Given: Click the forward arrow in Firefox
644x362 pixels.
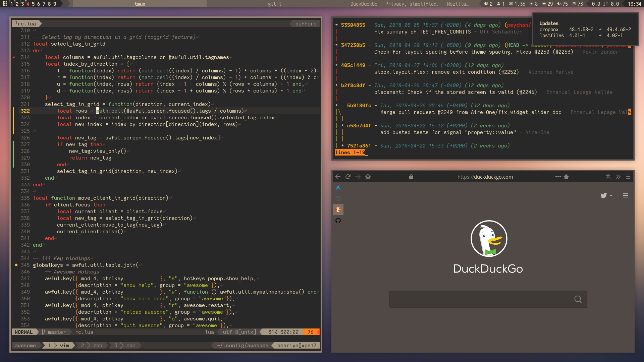Looking at the screenshot, I should [x=358, y=177].
